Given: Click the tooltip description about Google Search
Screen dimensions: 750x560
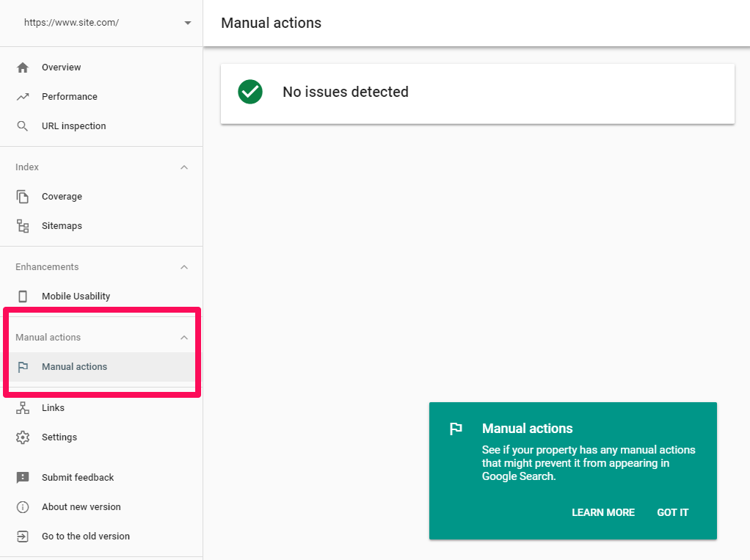Looking at the screenshot, I should click(x=589, y=463).
